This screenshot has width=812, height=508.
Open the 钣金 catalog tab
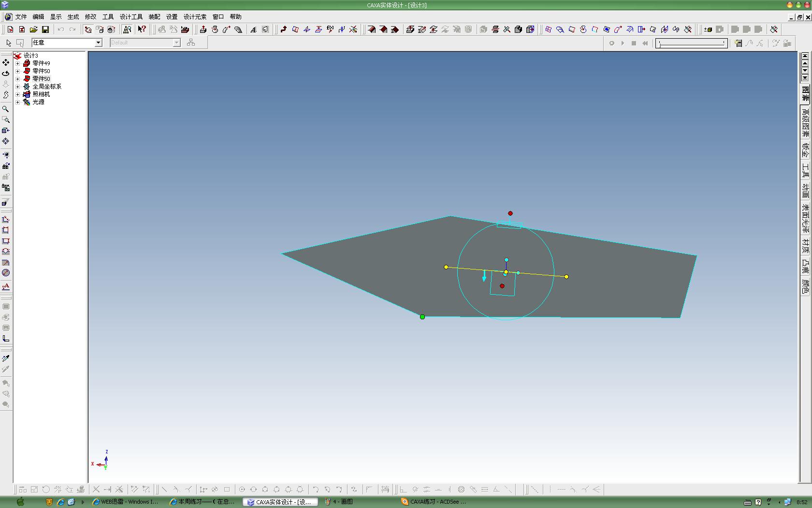[805, 150]
